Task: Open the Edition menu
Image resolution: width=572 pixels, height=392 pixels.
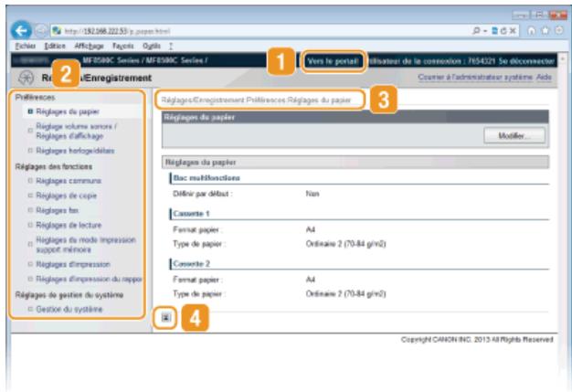Action: tap(55, 46)
